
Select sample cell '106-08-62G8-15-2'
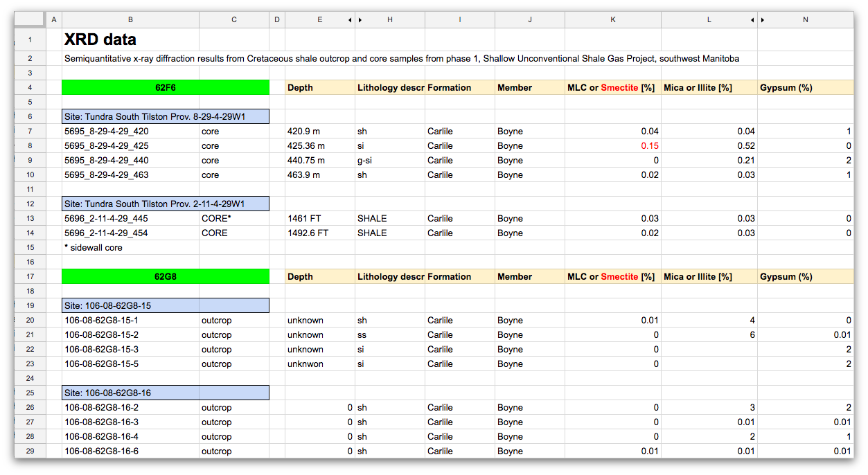(x=130, y=335)
